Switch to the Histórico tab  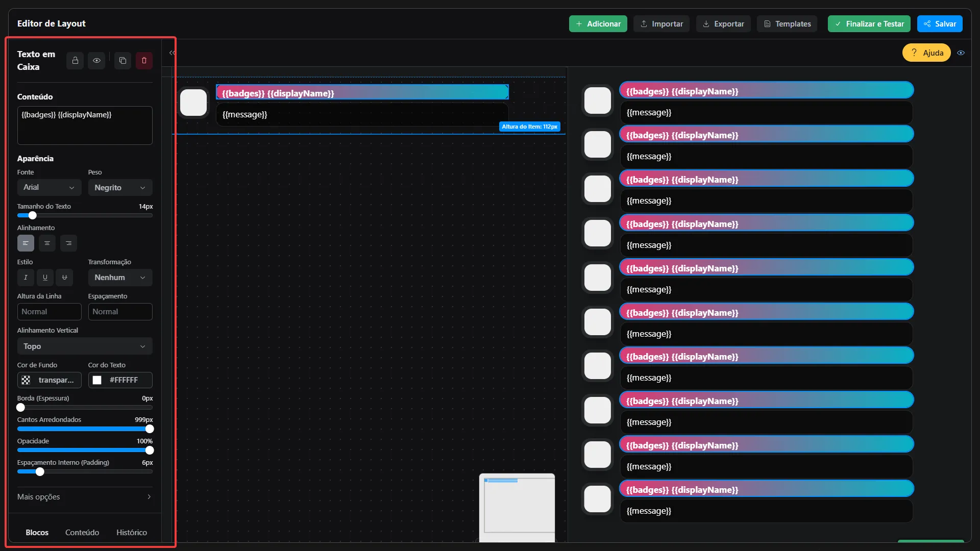[x=131, y=532]
